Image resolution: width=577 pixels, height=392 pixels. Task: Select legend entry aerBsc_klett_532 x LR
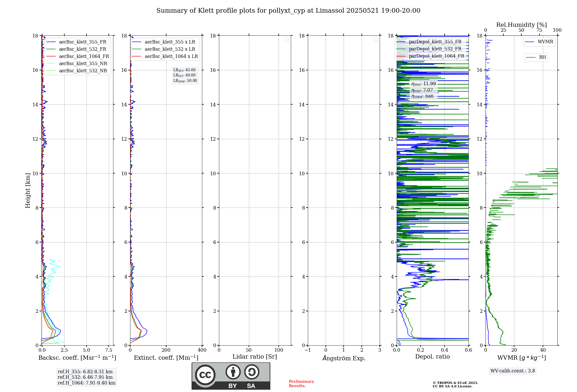[164, 49]
